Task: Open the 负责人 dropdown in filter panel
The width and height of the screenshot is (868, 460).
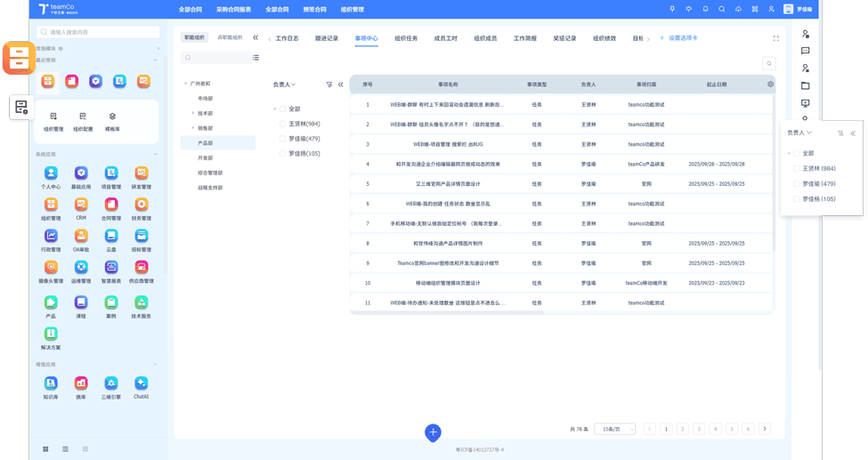Action: 284,85
